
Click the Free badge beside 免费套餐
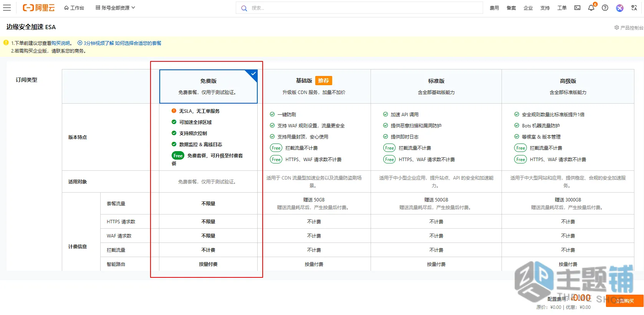tap(178, 156)
